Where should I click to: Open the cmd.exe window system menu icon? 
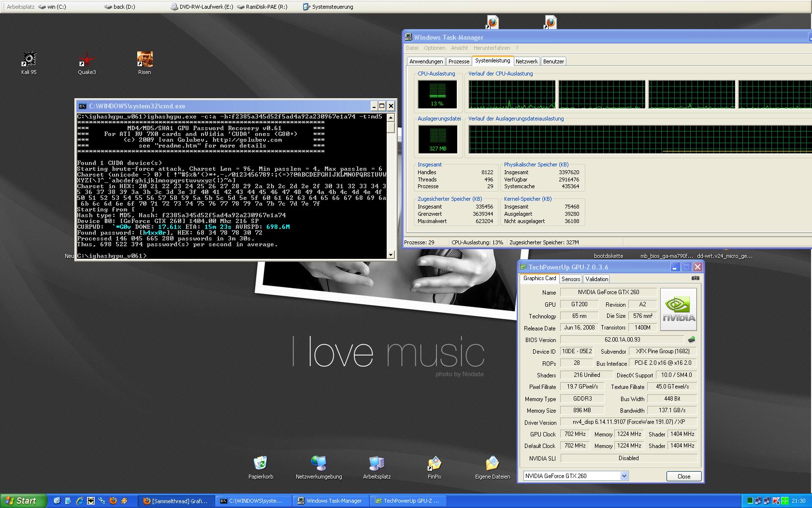(x=83, y=106)
